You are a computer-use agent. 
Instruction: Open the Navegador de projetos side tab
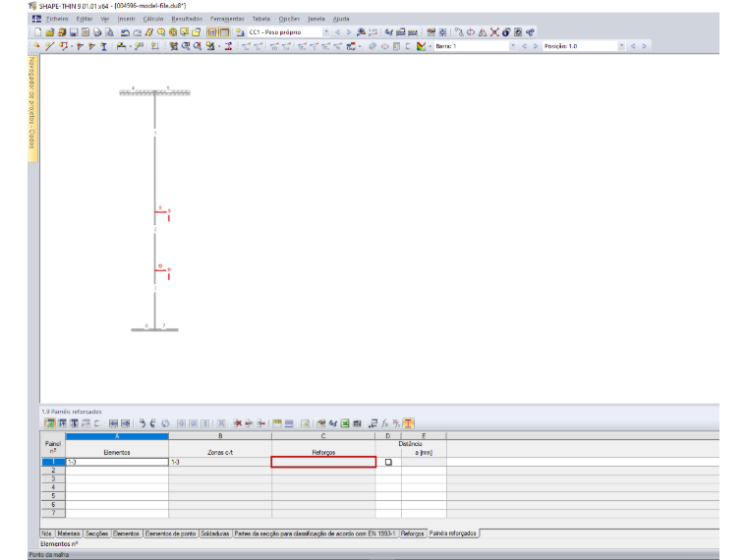[x=32, y=109]
